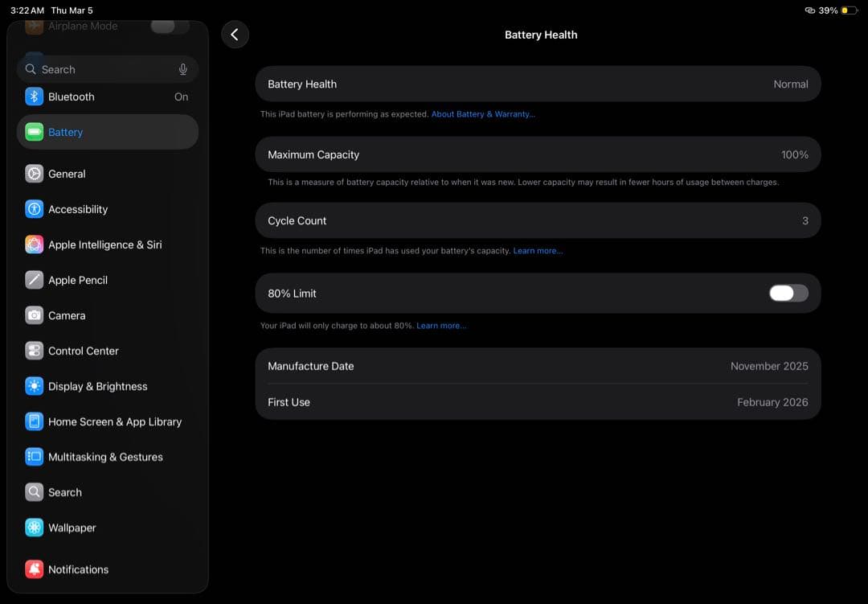Tap the Manufacture Date row
Image resolution: width=868 pixels, height=604 pixels.
click(538, 366)
